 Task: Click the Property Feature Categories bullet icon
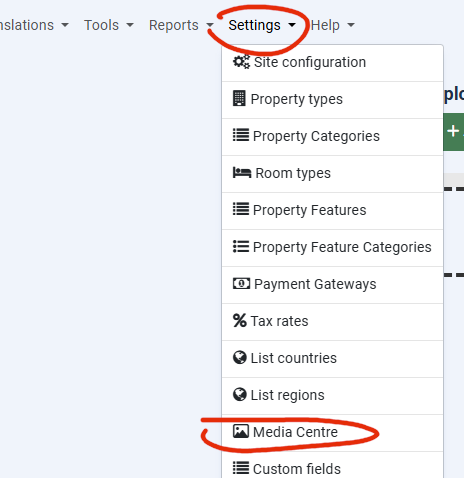tap(241, 247)
